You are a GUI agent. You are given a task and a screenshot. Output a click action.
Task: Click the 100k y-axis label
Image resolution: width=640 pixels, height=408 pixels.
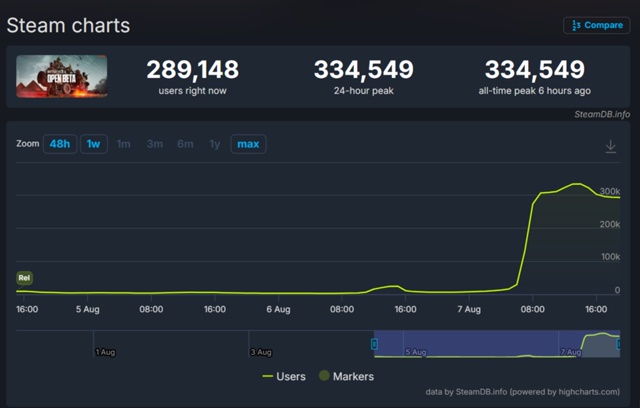(x=611, y=257)
